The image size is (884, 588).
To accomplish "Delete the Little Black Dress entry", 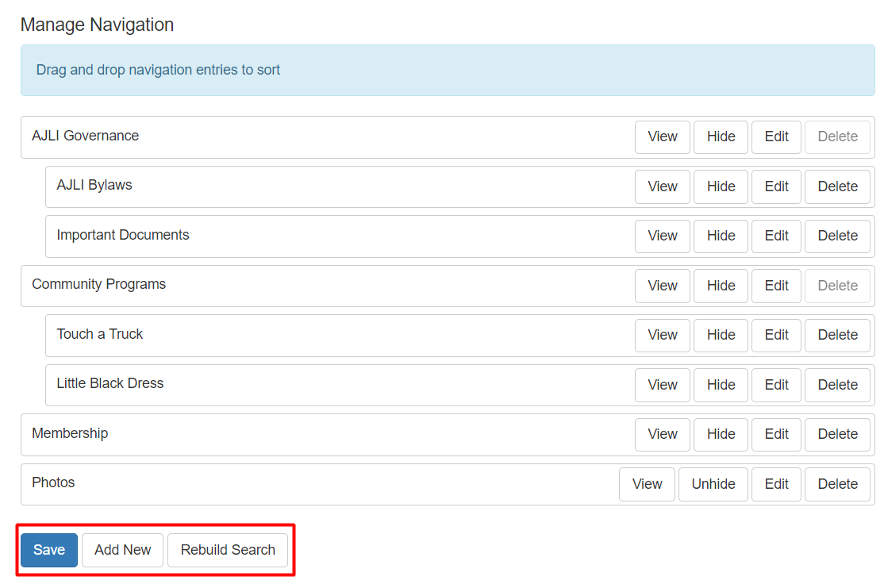I will [x=838, y=385].
